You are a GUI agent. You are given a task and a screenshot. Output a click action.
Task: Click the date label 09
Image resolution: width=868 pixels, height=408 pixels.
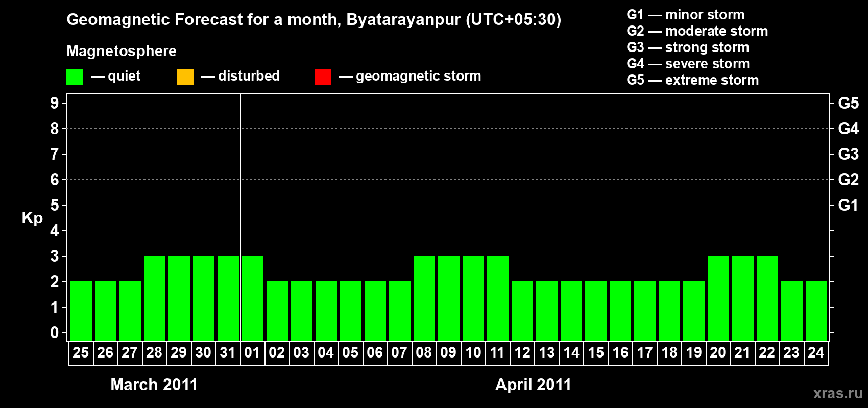pos(448,353)
